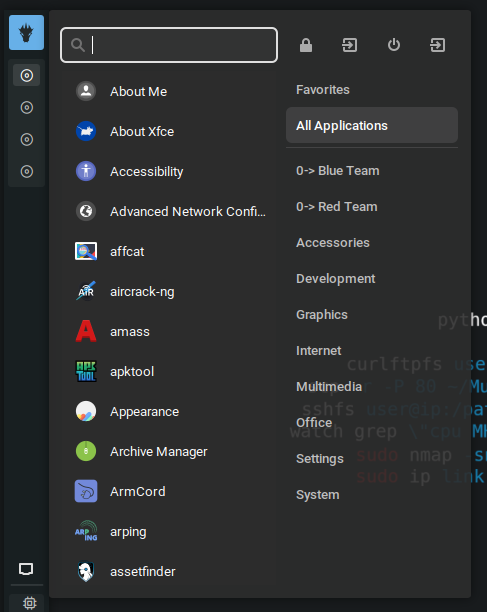Launch amass from the list
This screenshot has width=487, height=612.
coord(169,331)
